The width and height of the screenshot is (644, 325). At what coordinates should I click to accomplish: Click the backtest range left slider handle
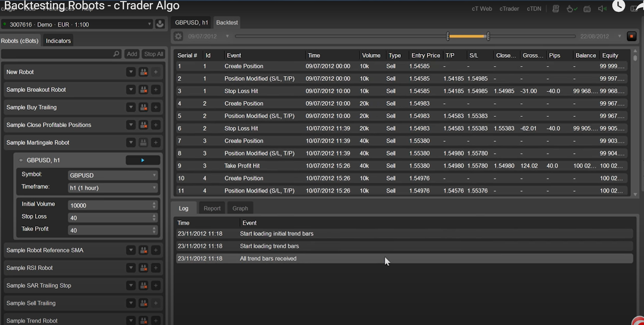(x=448, y=36)
